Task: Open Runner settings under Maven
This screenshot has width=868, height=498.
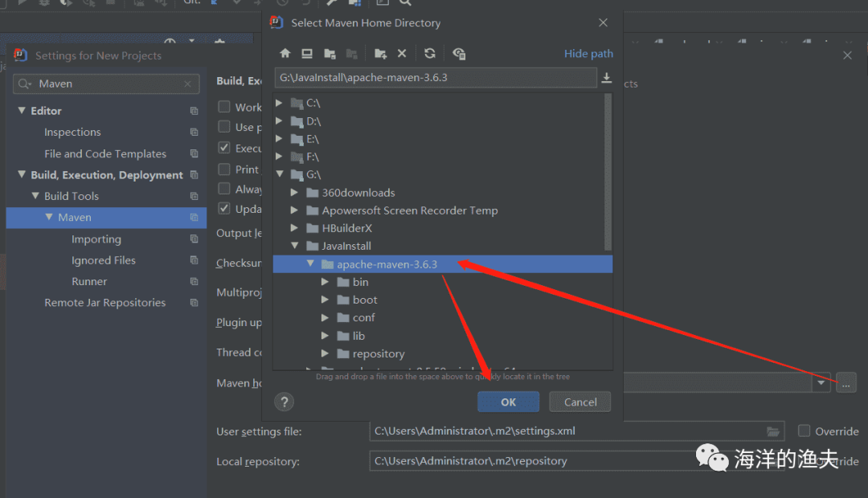Action: pos(89,281)
